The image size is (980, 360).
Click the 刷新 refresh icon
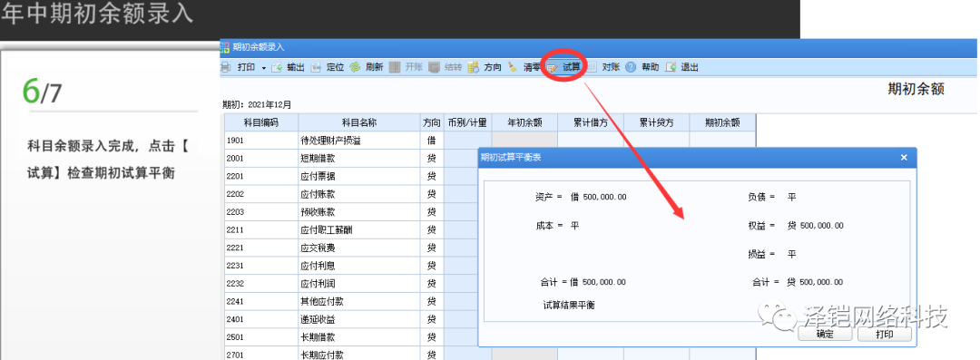click(x=355, y=67)
